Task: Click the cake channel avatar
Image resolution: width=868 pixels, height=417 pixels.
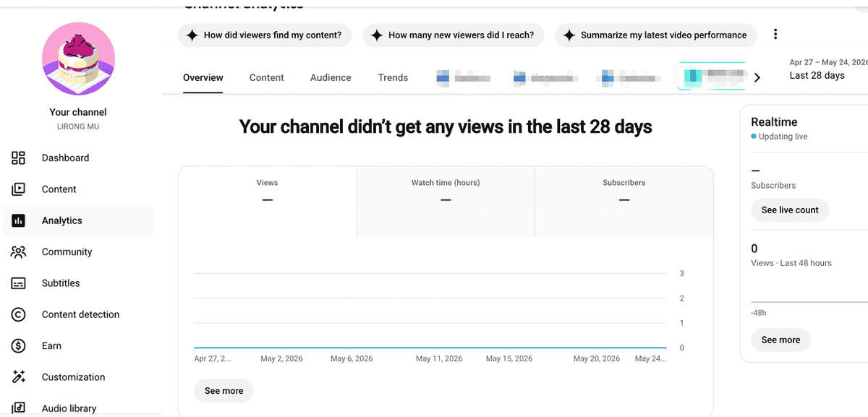Action: pos(78,57)
